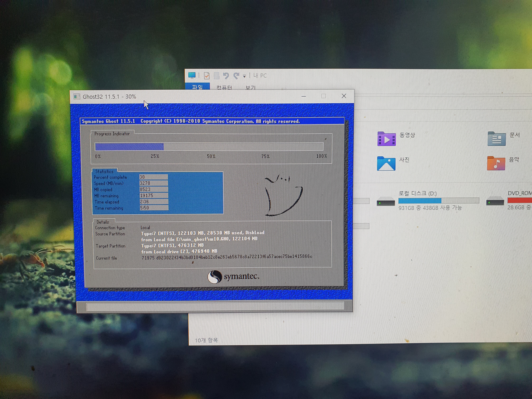Viewport: 532px width, 399px height.
Task: Click the 내 PC computer icon in title bar
Action: coord(192,75)
